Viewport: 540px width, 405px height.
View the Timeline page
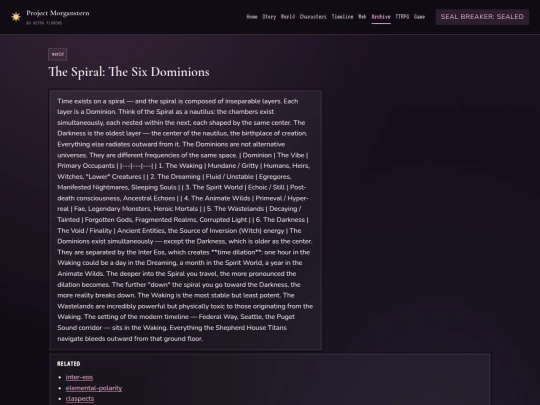pyautogui.click(x=342, y=17)
